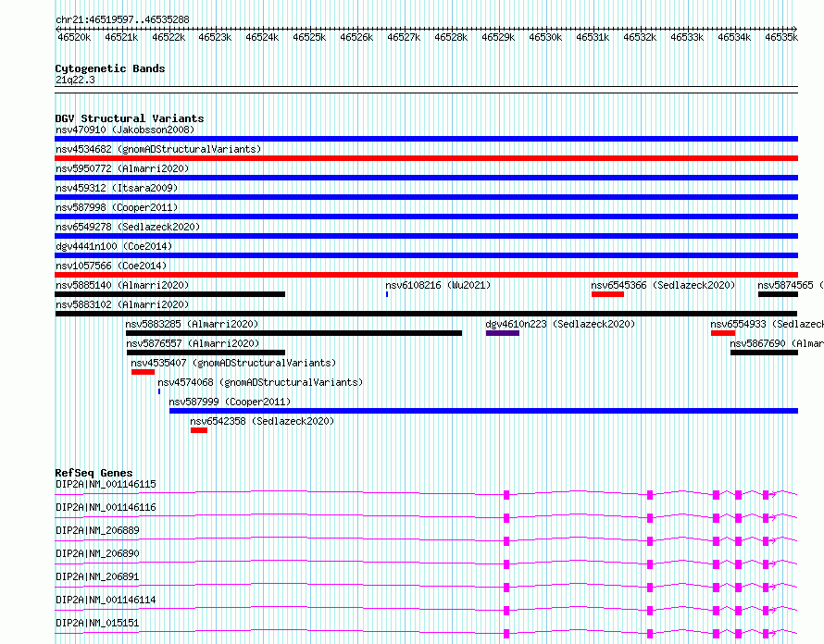The height and width of the screenshot is (644, 824).
Task: Click the chr21:46519597..46535288 coordinate text
Action: pyautogui.click(x=122, y=20)
